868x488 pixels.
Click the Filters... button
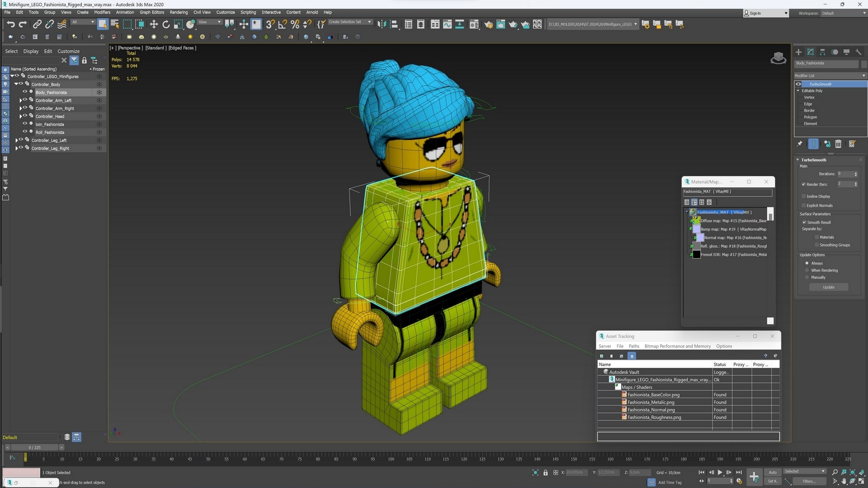coord(809,481)
